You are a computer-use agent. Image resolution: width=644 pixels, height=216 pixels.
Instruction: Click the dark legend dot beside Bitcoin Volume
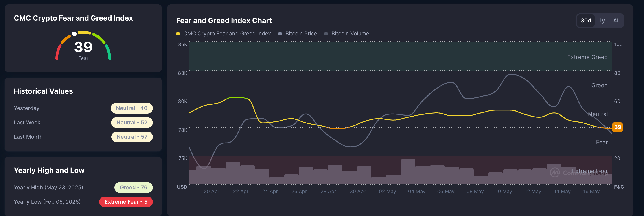pos(326,33)
